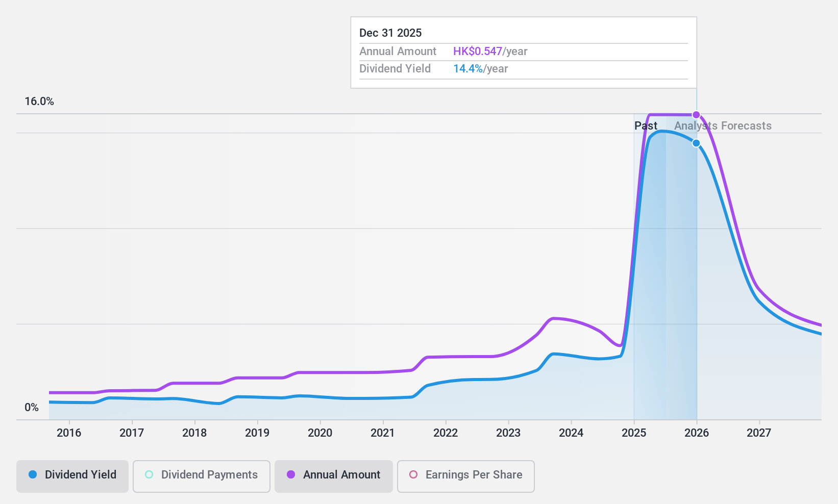
Task: Select the purple Annual Amount data point
Action: click(x=696, y=115)
